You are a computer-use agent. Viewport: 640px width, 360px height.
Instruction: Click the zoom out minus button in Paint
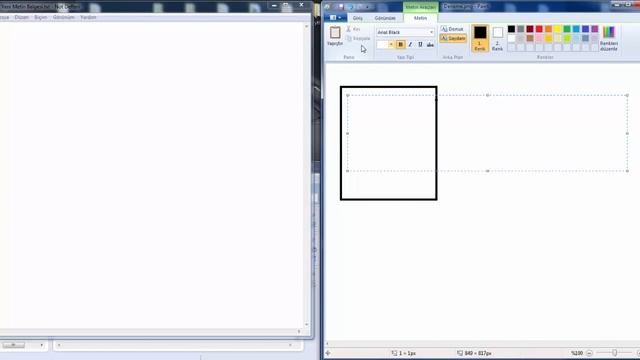coord(589,353)
